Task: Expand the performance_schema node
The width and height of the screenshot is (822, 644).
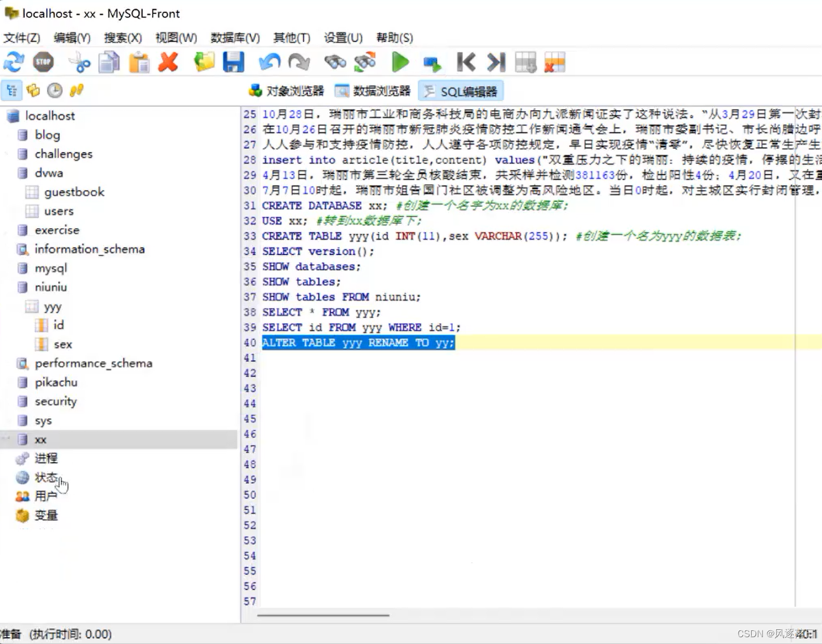Action: (x=93, y=363)
